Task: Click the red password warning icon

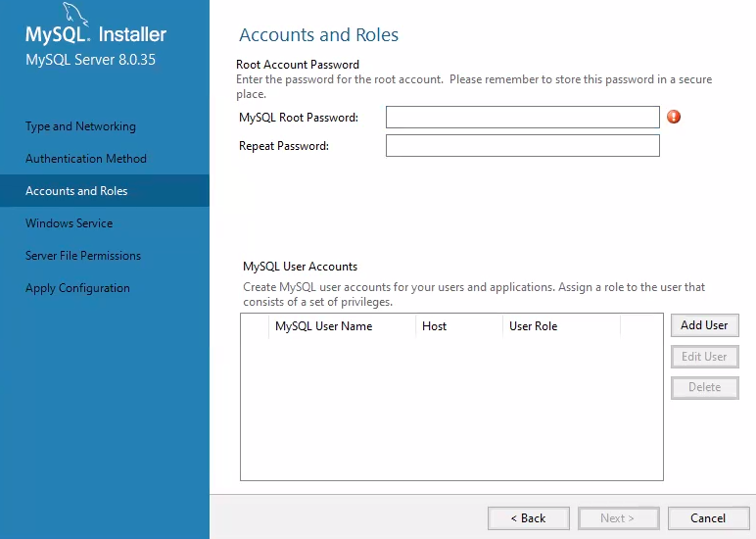Action: pos(674,117)
